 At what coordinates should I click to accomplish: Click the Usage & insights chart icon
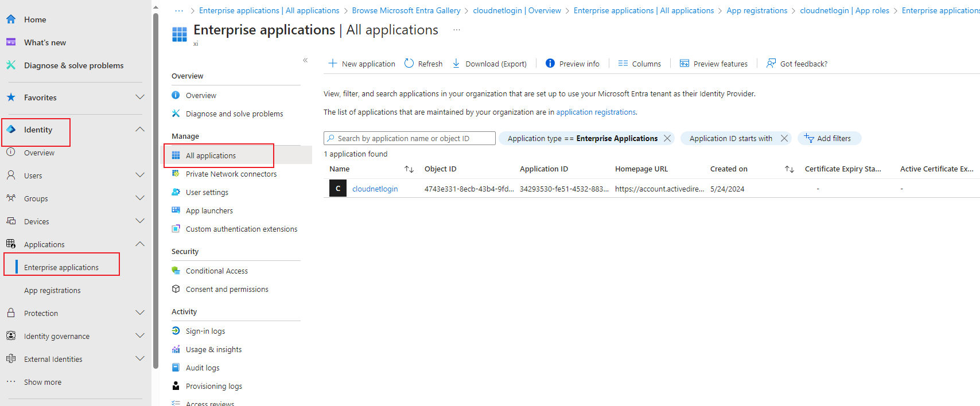176,349
